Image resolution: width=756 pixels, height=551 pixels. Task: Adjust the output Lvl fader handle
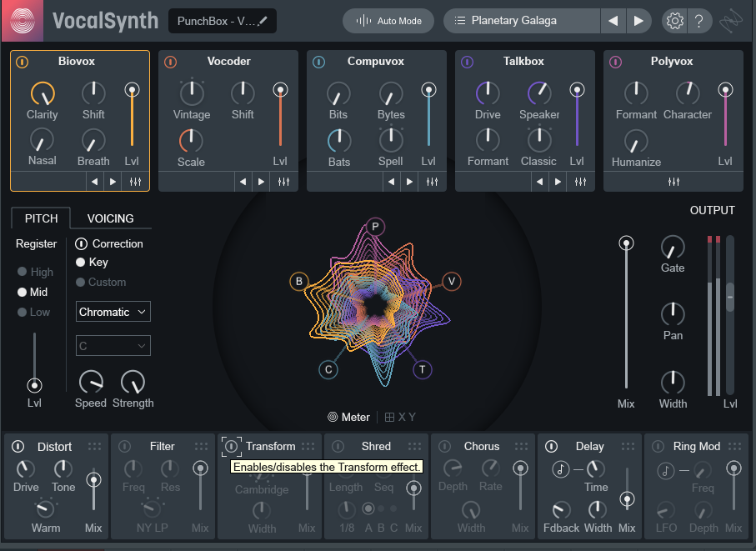pos(730,297)
